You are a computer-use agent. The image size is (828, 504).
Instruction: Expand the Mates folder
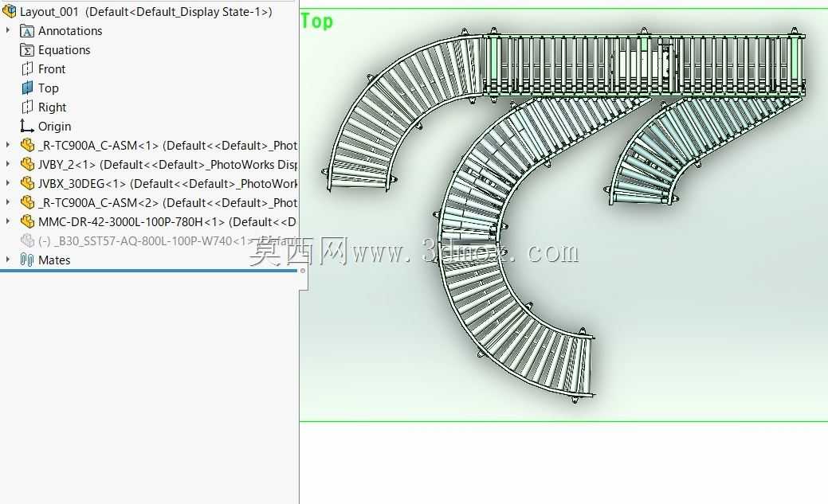(7, 259)
